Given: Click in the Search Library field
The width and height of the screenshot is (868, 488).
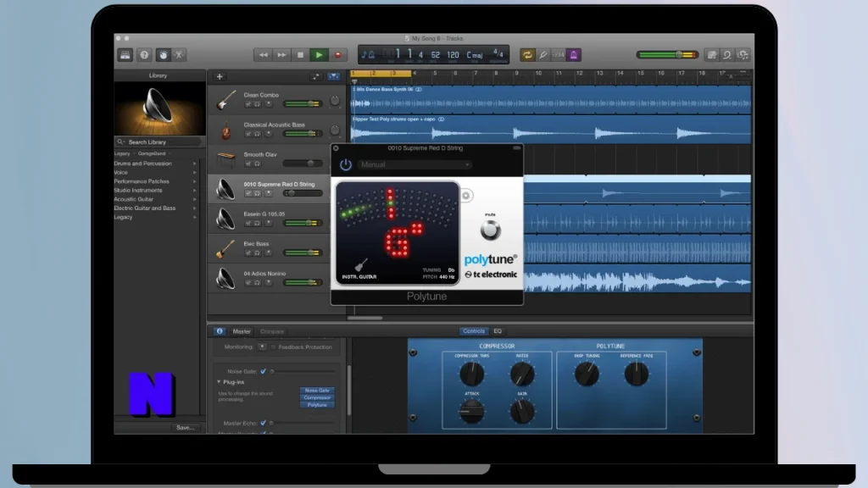Looking at the screenshot, I should tap(159, 142).
